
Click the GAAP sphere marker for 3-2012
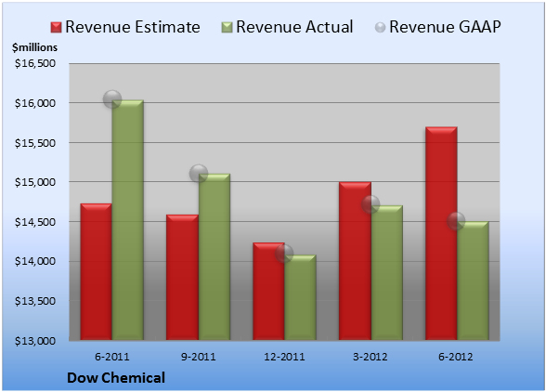(370, 204)
